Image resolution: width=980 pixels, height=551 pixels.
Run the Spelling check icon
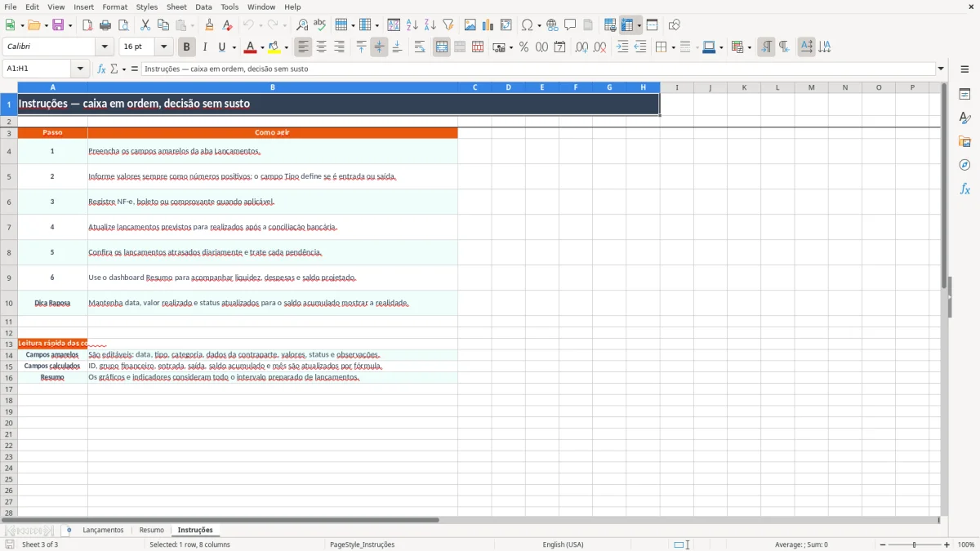point(319,25)
